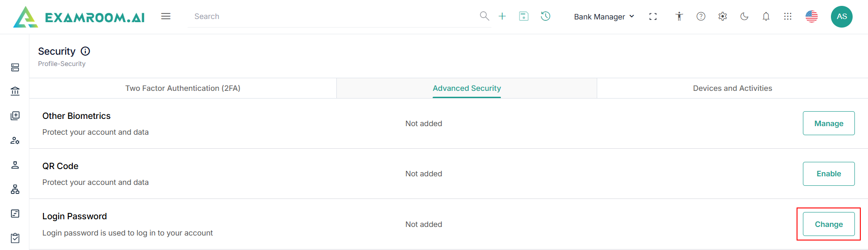
Task: Click the plus add icon
Action: pyautogui.click(x=502, y=16)
